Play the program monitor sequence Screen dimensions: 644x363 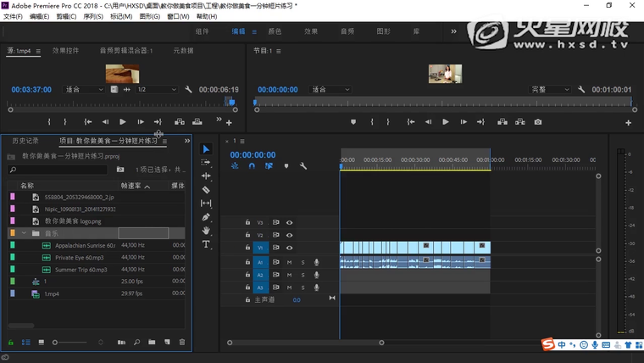click(446, 122)
